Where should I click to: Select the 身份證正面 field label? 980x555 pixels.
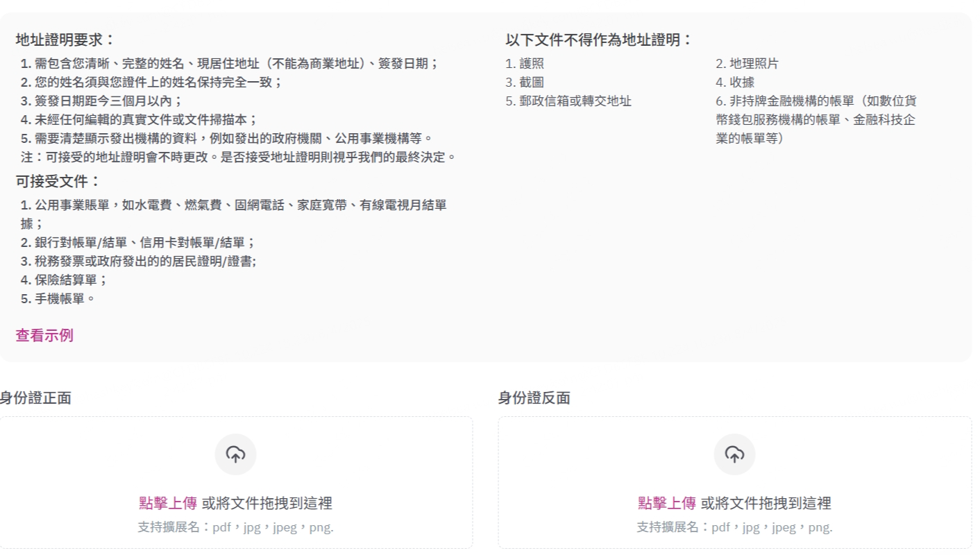(35, 398)
